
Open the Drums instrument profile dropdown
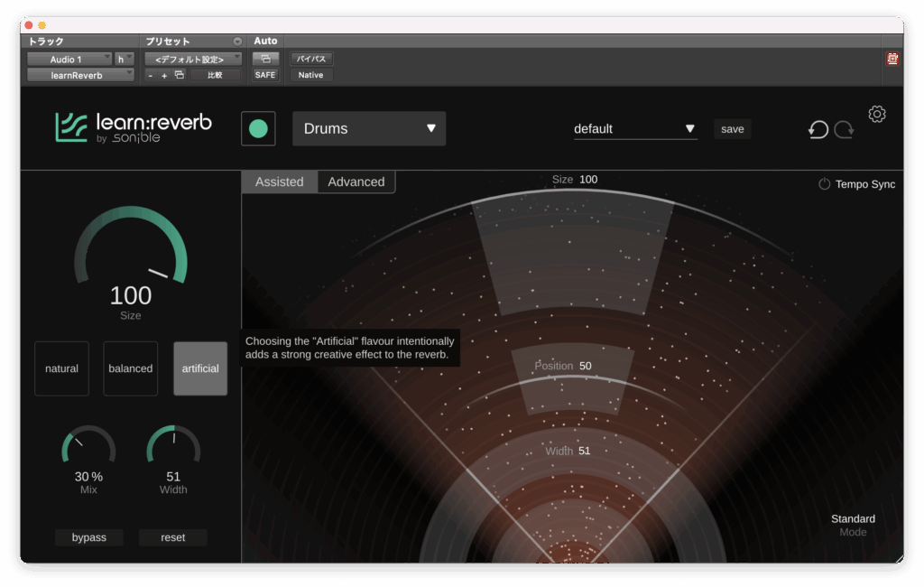(x=369, y=128)
